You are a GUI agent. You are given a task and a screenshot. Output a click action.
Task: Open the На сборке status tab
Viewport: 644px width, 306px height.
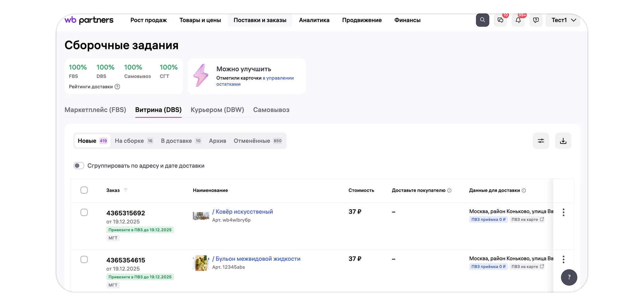(134, 141)
